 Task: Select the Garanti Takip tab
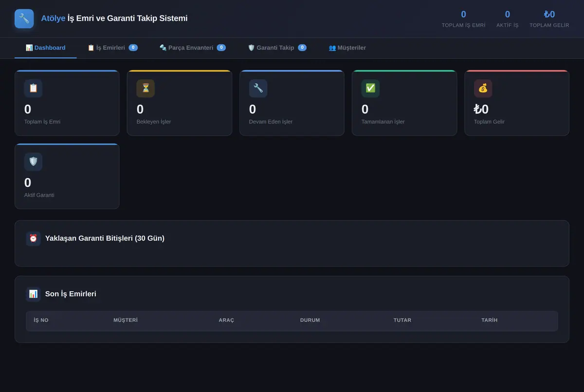(x=277, y=48)
